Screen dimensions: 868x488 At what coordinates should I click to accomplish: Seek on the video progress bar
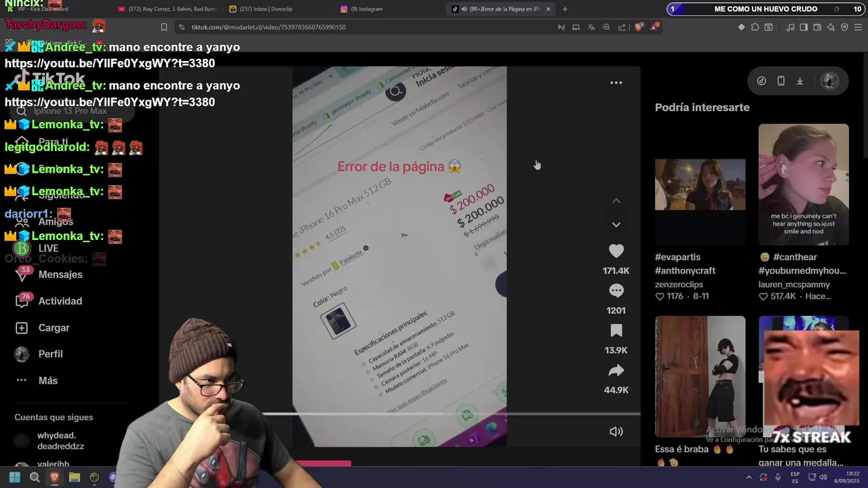[451, 413]
